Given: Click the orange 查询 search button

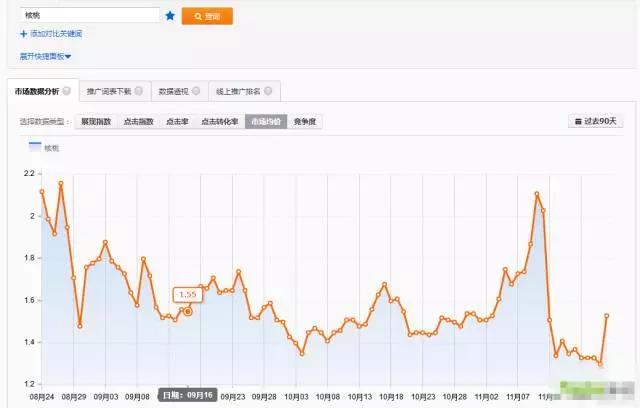Looking at the screenshot, I should pyautogui.click(x=207, y=16).
